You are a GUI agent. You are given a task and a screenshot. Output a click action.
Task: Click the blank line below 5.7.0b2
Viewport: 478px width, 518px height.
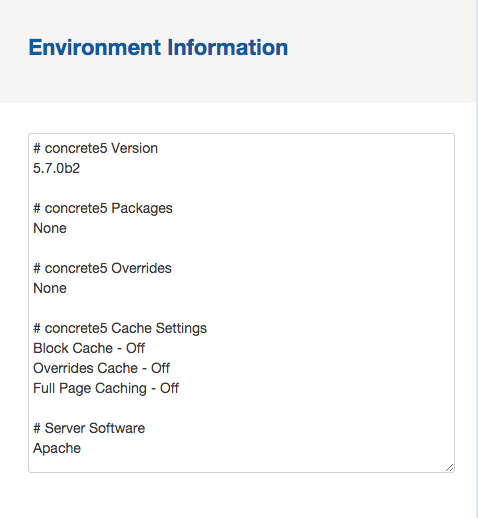[241, 188]
